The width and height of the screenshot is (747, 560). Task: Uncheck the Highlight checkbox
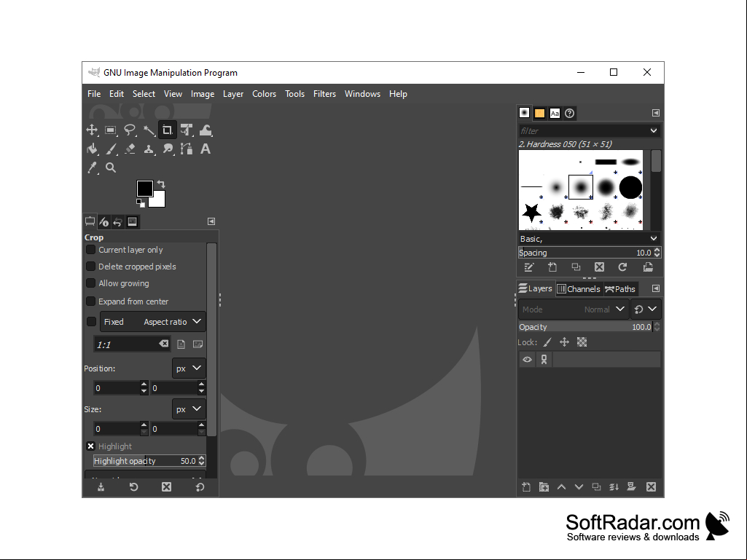90,446
